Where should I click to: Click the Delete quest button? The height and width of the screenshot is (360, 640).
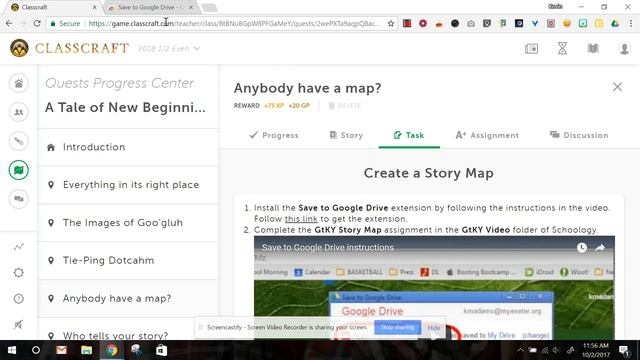click(x=344, y=106)
